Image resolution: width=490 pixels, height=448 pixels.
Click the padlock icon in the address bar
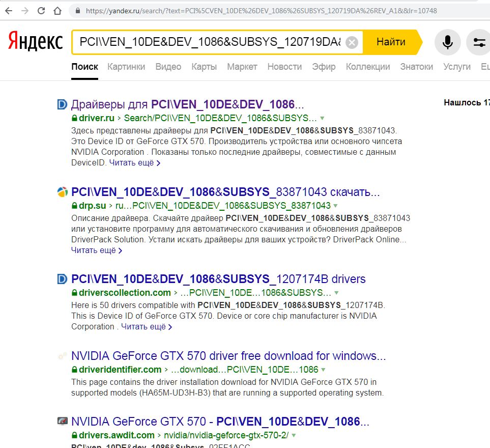point(78,11)
